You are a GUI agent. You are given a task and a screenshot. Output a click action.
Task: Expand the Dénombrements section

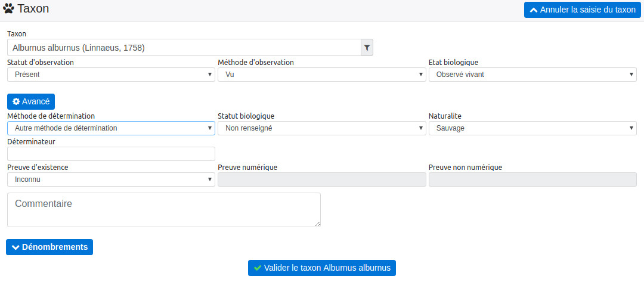pos(49,247)
